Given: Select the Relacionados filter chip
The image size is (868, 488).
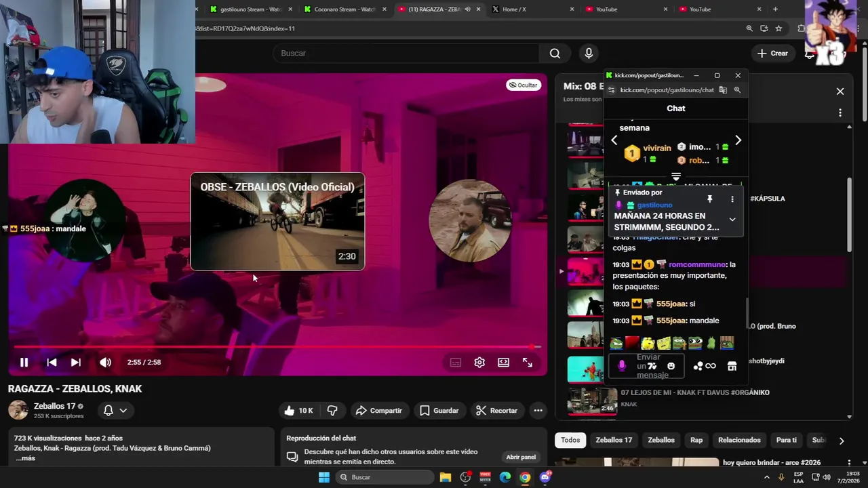Looking at the screenshot, I should [739, 441].
